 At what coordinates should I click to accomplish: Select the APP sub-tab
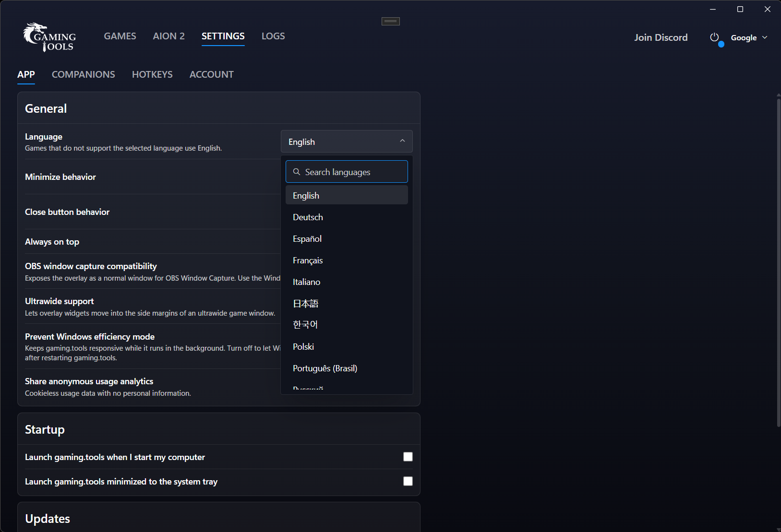pyautogui.click(x=26, y=74)
